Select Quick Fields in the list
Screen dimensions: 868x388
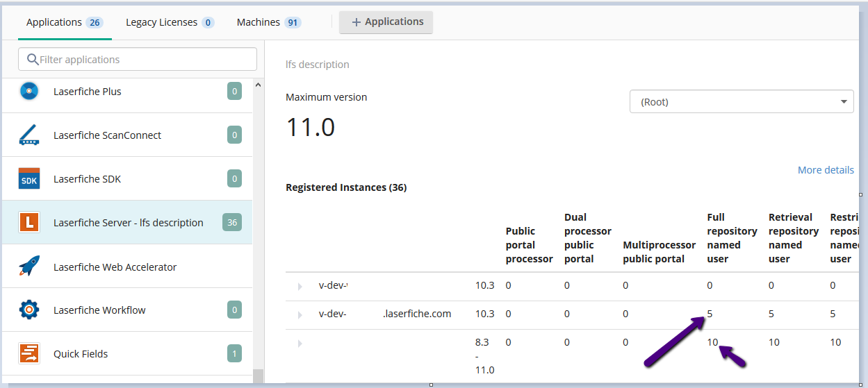pos(126,354)
